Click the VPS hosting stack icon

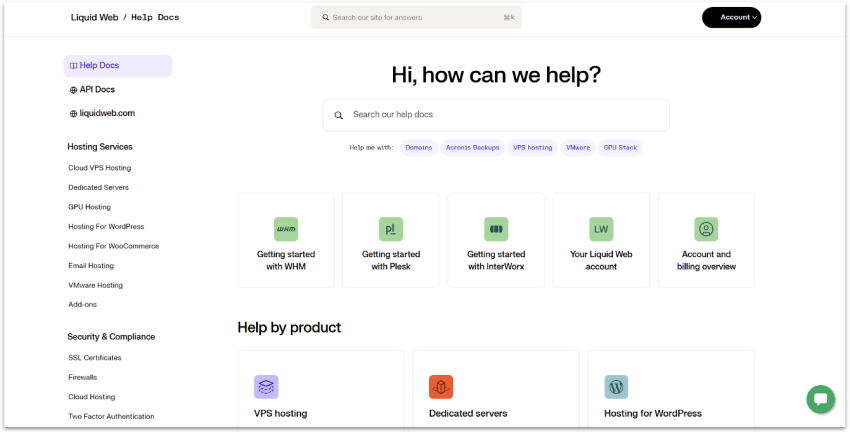point(266,387)
